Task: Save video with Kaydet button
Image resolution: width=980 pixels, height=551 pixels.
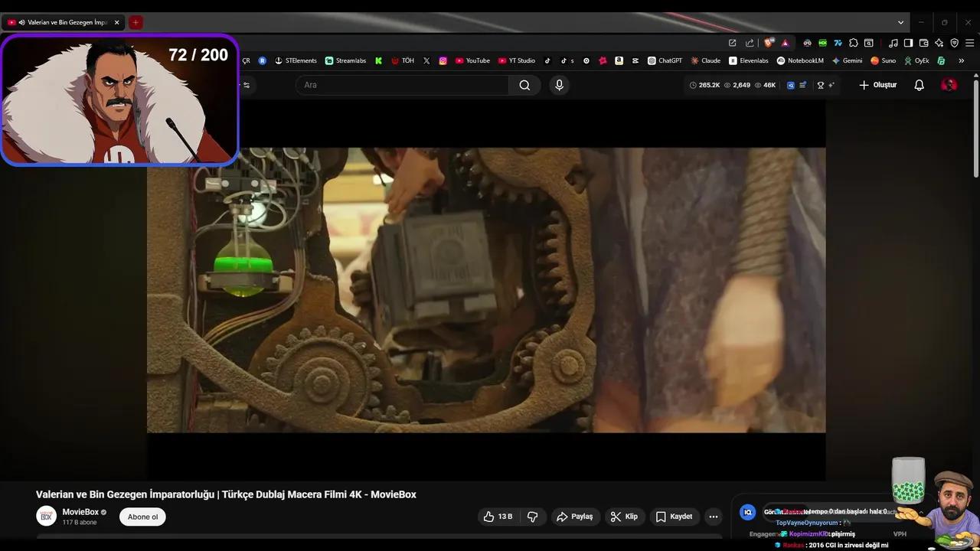Action: (674, 517)
